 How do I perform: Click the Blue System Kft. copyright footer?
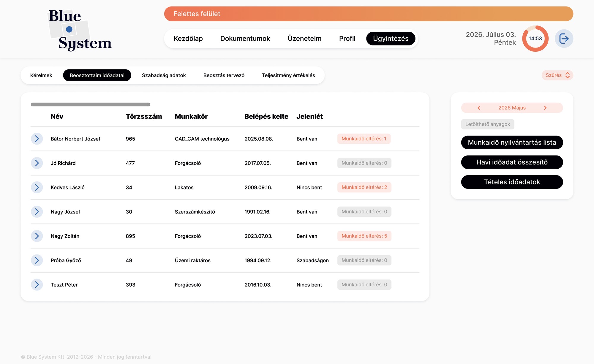point(86,357)
